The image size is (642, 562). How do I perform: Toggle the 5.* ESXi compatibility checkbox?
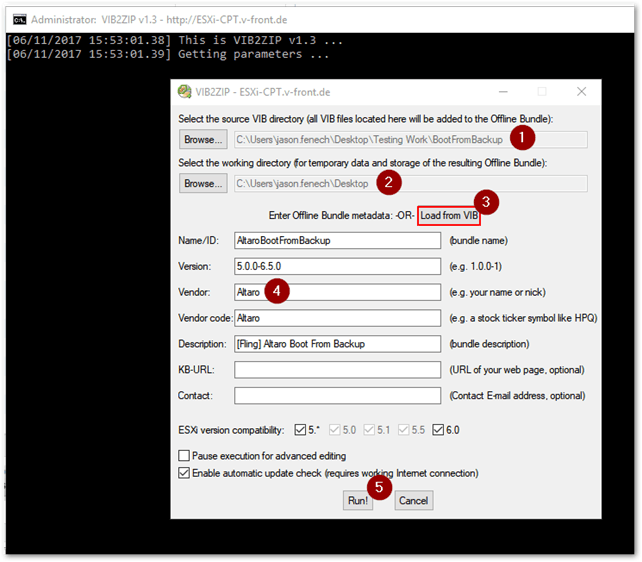click(300, 430)
